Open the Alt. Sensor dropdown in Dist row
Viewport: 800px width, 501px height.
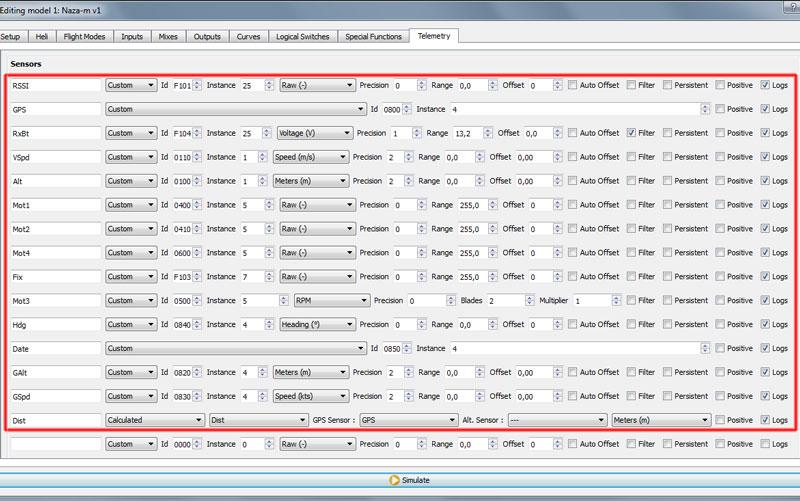coord(557,420)
